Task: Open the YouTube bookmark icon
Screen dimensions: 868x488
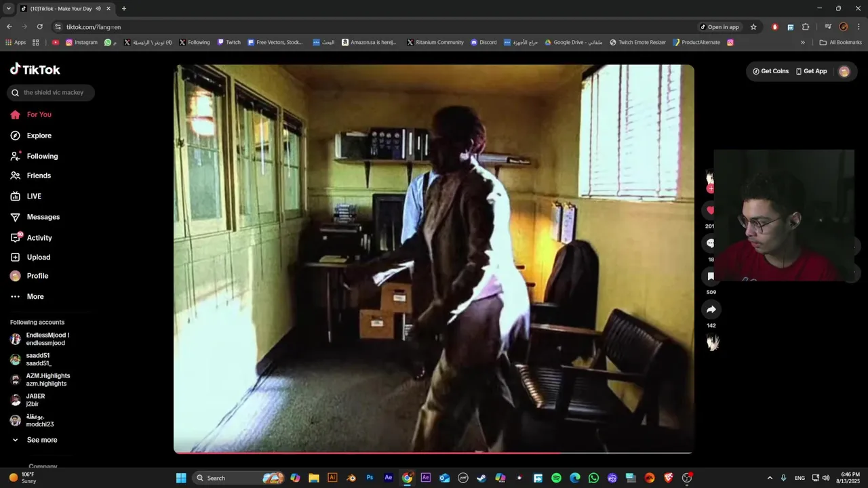Action: pos(56,42)
